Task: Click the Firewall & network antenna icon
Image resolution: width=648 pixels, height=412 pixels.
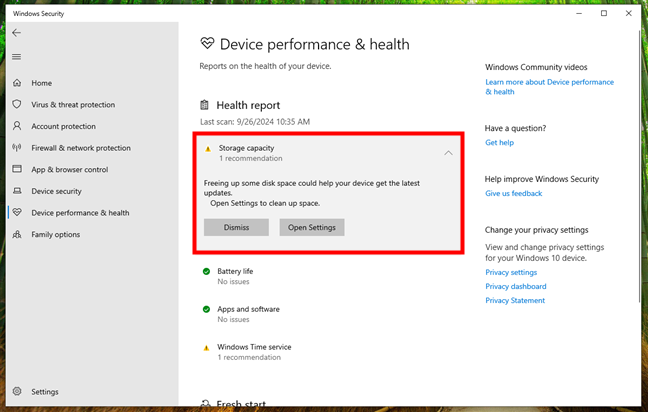Action: tap(17, 148)
